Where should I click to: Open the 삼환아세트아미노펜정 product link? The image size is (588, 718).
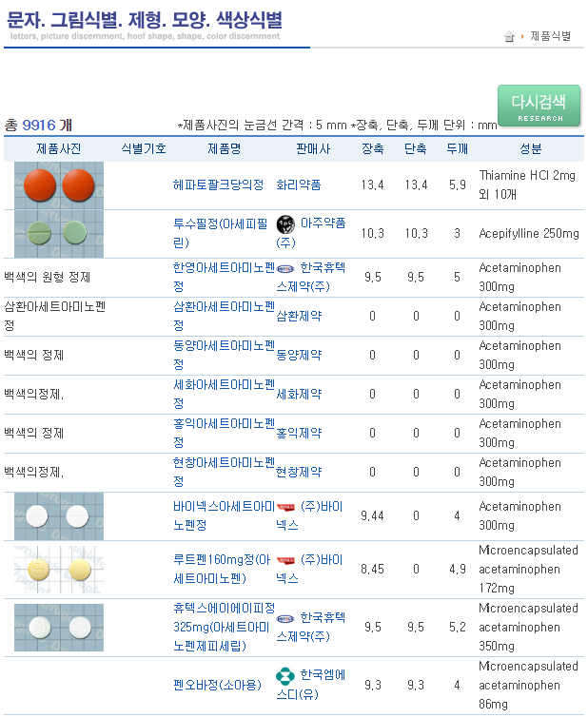225,316
